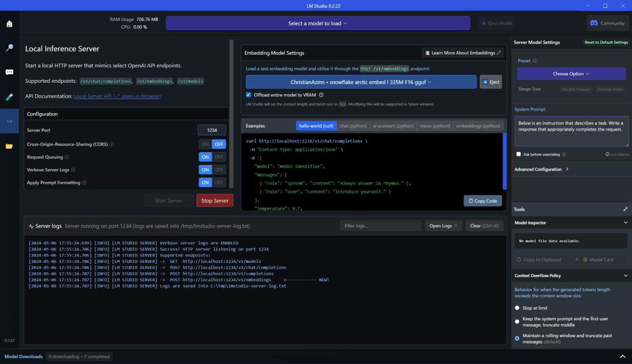Screen dimensions: 632x364
Task: Click the Configuration panel vertical scrollbar
Action: click(231, 113)
